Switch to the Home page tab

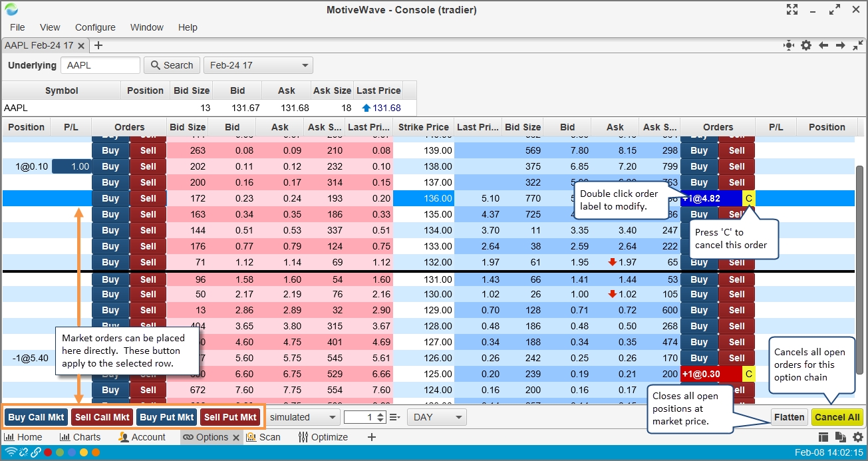23,437
